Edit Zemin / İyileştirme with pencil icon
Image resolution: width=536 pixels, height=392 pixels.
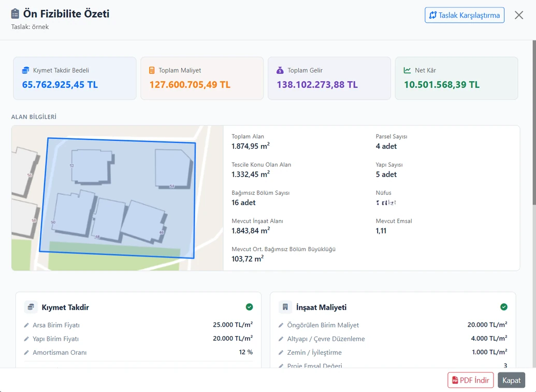pos(281,352)
